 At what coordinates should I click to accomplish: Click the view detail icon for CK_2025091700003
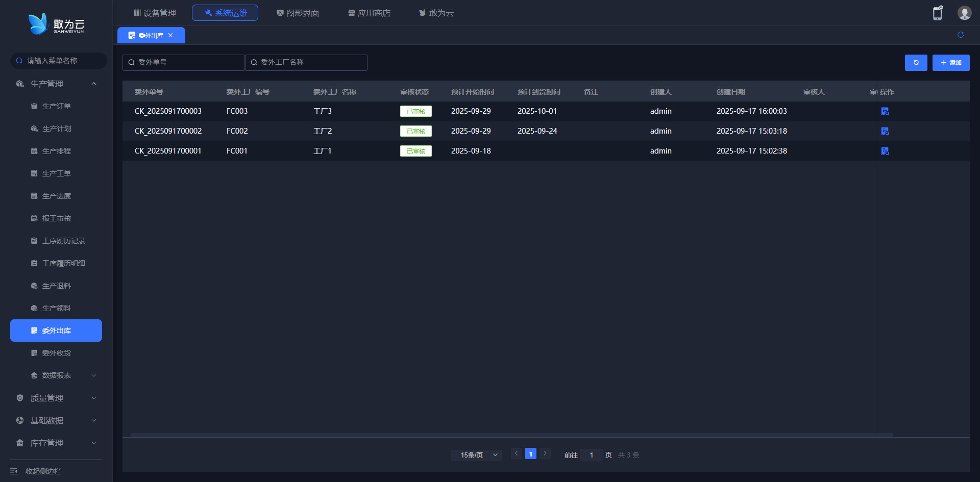tap(885, 111)
